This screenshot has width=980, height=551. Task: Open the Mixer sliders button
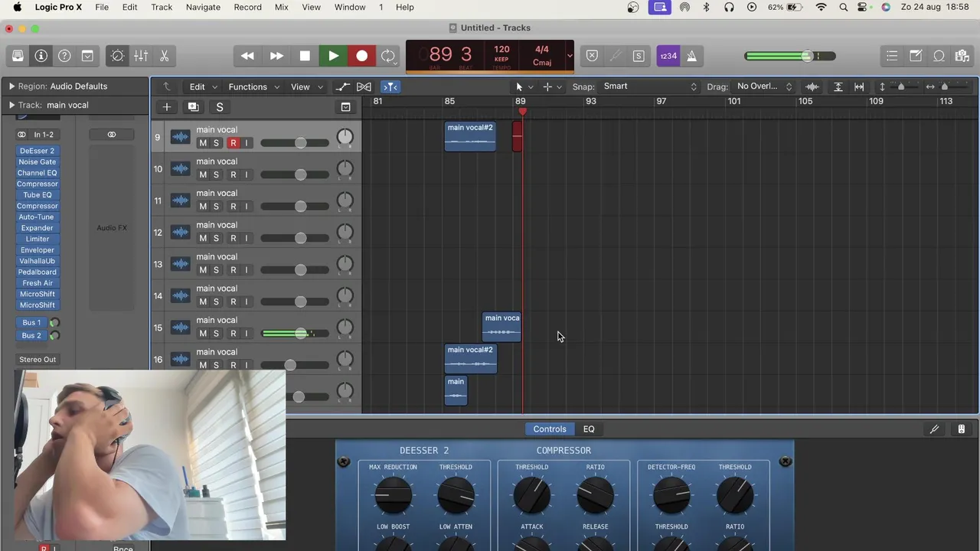(141, 56)
